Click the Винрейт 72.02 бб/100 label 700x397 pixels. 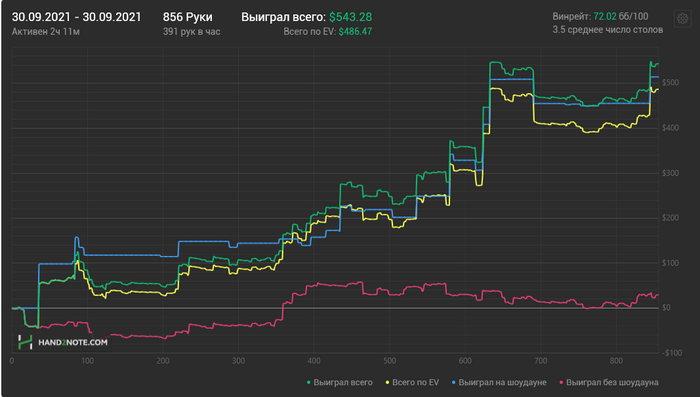coord(600,17)
